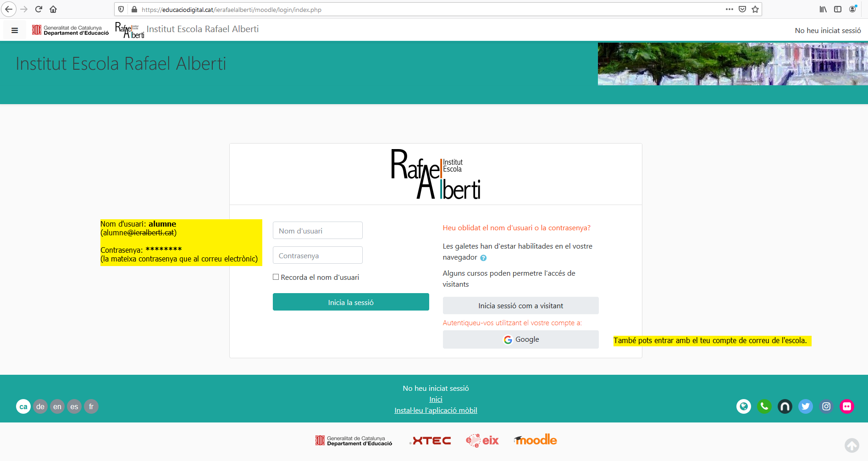Switch language to English (en)

pos(57,406)
